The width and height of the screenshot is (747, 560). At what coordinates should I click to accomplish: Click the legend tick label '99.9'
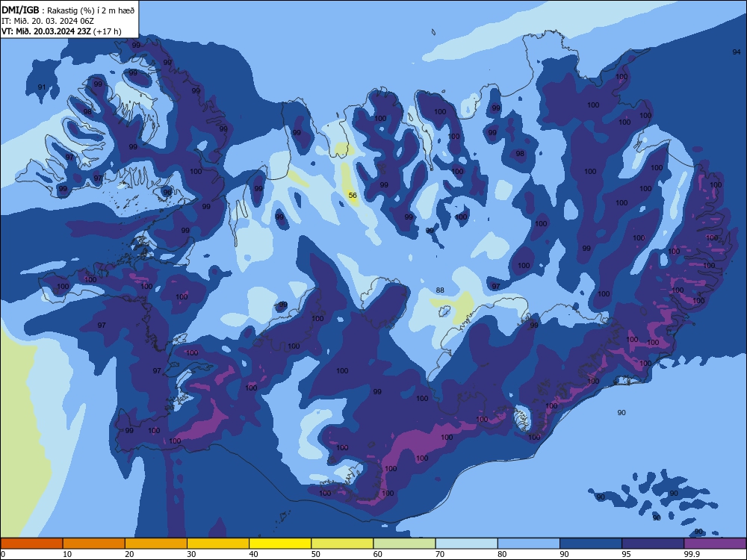(x=692, y=554)
